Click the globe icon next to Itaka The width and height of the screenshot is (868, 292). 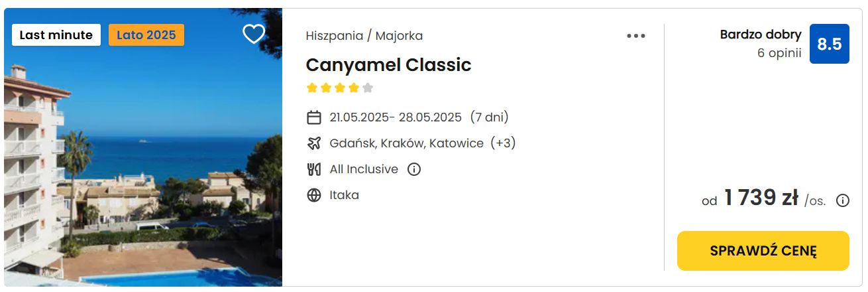(314, 195)
